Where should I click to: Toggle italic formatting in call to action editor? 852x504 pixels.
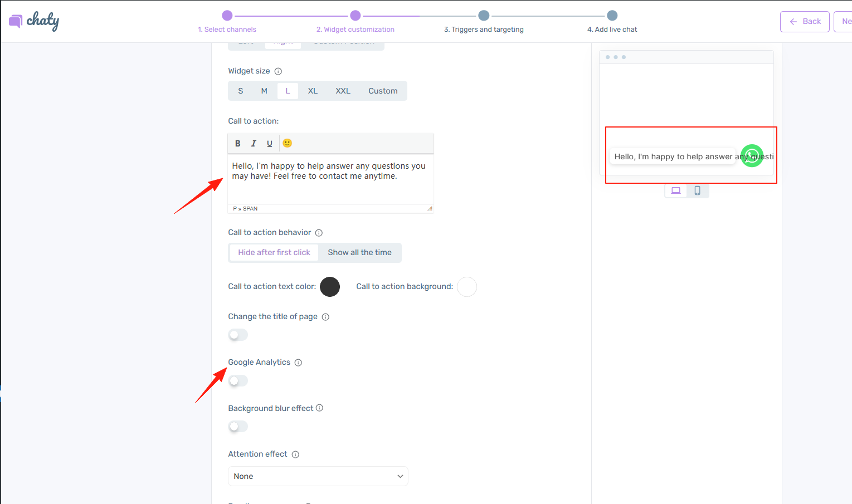(x=254, y=143)
